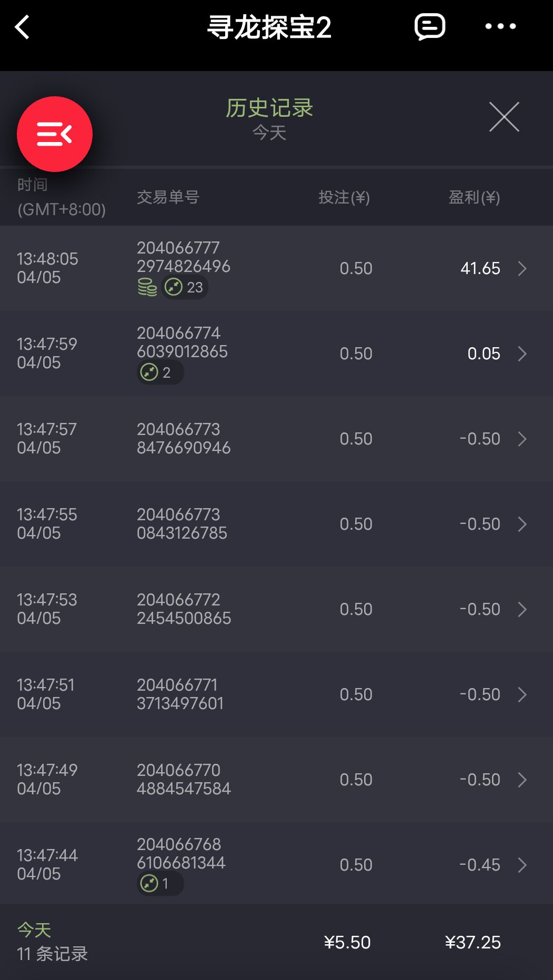Tap the 盈利(¥) column header
Image resolution: width=553 pixels, height=980 pixels.
tap(474, 197)
